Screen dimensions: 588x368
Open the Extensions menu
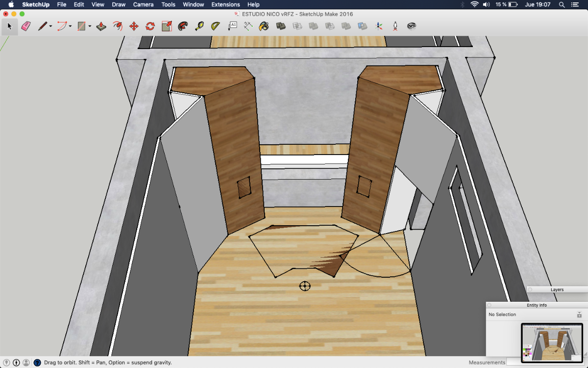pyautogui.click(x=225, y=4)
